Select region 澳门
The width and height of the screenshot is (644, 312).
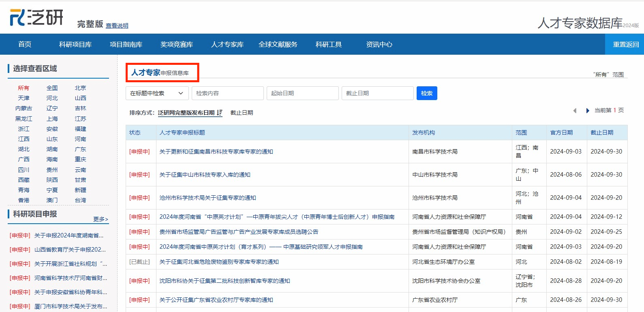pyautogui.click(x=52, y=200)
